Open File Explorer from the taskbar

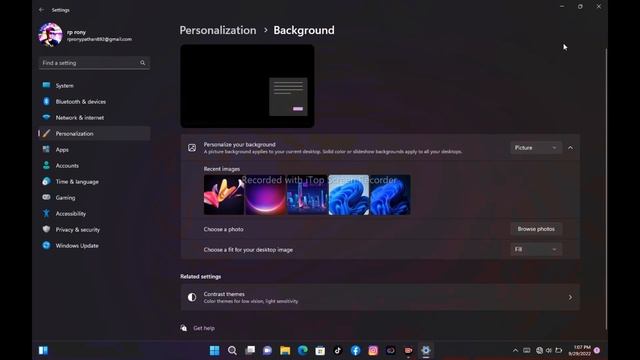point(285,350)
